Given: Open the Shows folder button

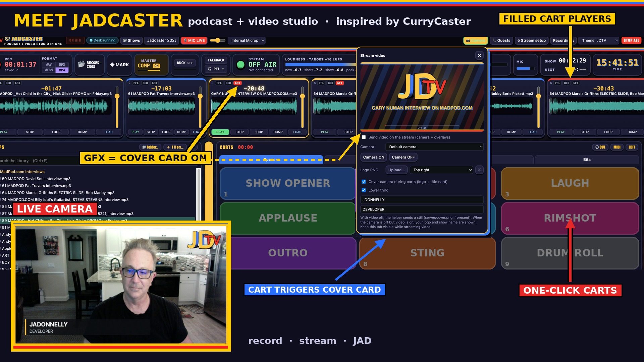Looking at the screenshot, I should (x=131, y=40).
